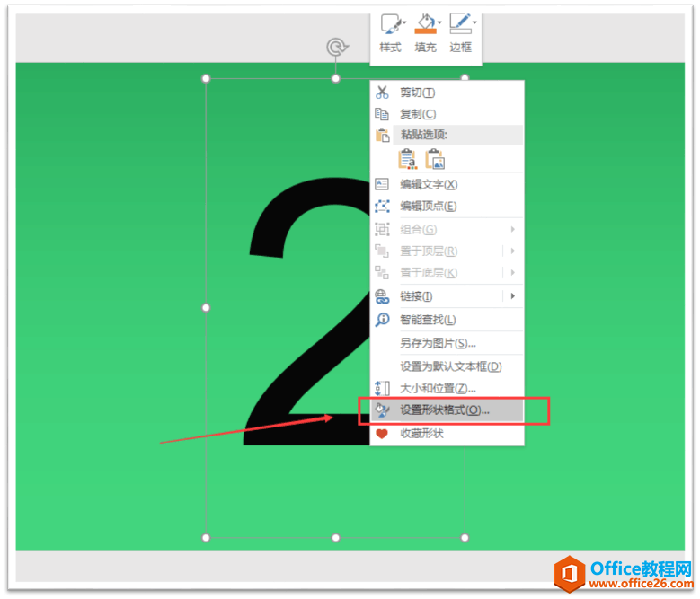Click the Fill (填充) paint bucket icon
Screen dimensions: 700x599
click(x=425, y=24)
